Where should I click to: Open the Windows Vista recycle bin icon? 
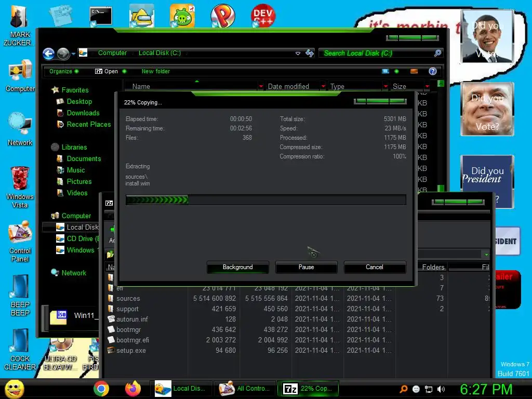coord(20,187)
